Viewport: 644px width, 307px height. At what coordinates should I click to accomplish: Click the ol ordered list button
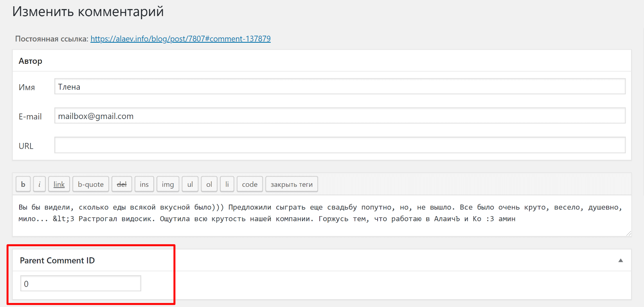209,184
